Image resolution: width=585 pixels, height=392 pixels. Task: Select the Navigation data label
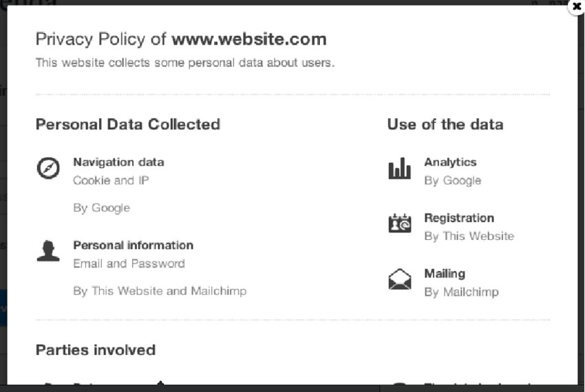118,162
